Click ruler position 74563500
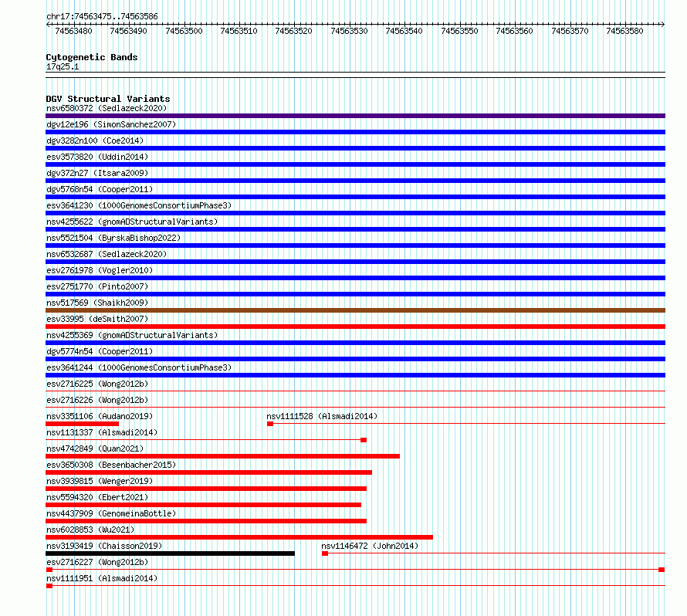 click(x=184, y=31)
